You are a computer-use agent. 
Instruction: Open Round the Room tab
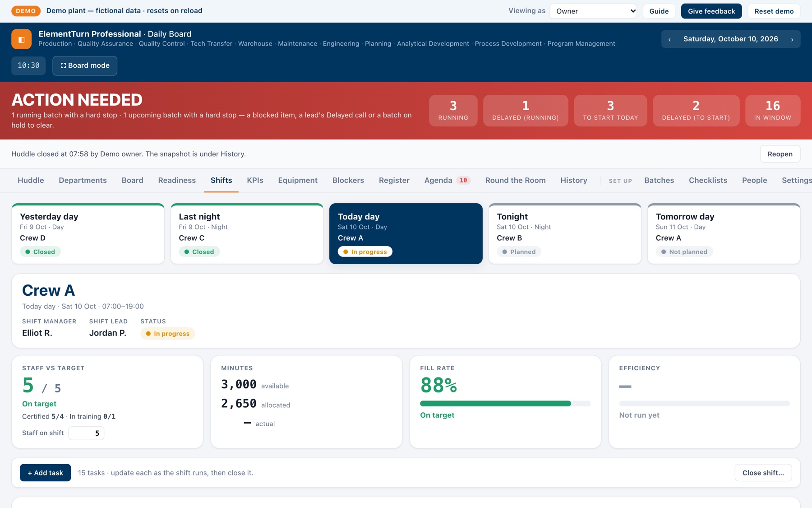click(x=515, y=180)
